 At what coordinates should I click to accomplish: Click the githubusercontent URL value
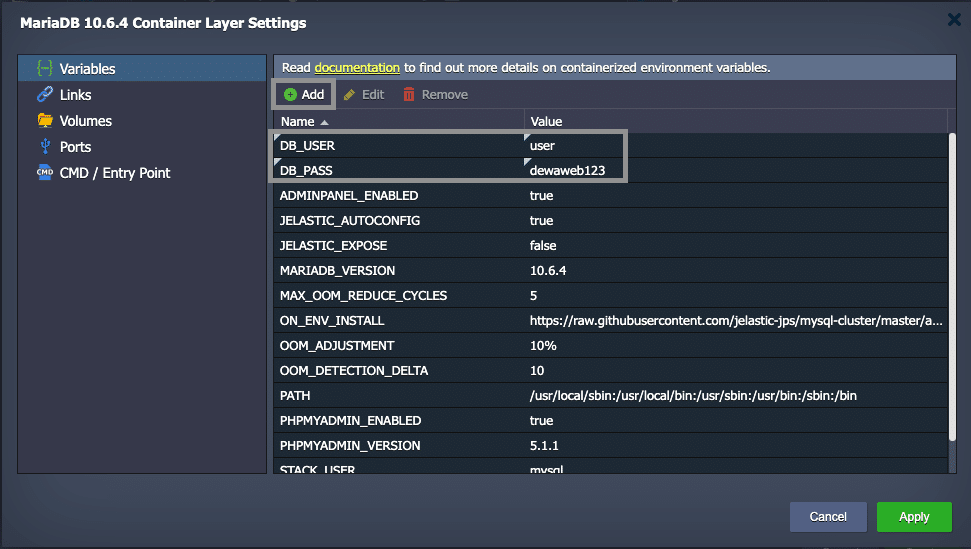pos(736,321)
